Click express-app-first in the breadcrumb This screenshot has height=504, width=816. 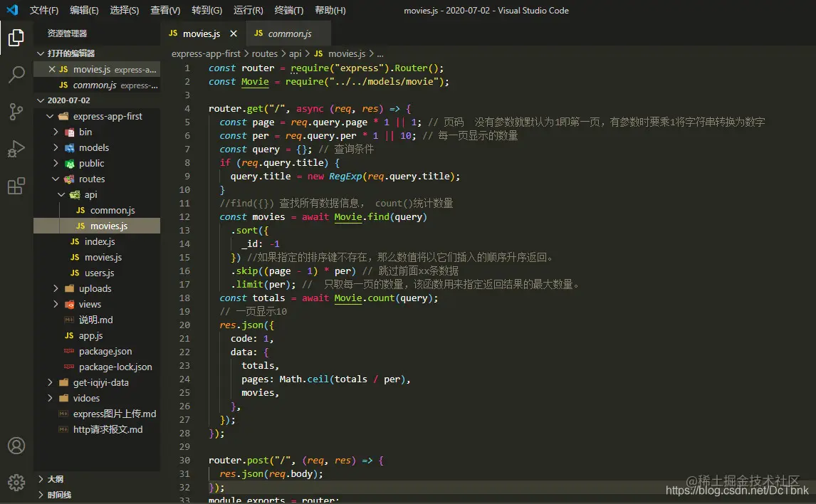click(x=206, y=53)
